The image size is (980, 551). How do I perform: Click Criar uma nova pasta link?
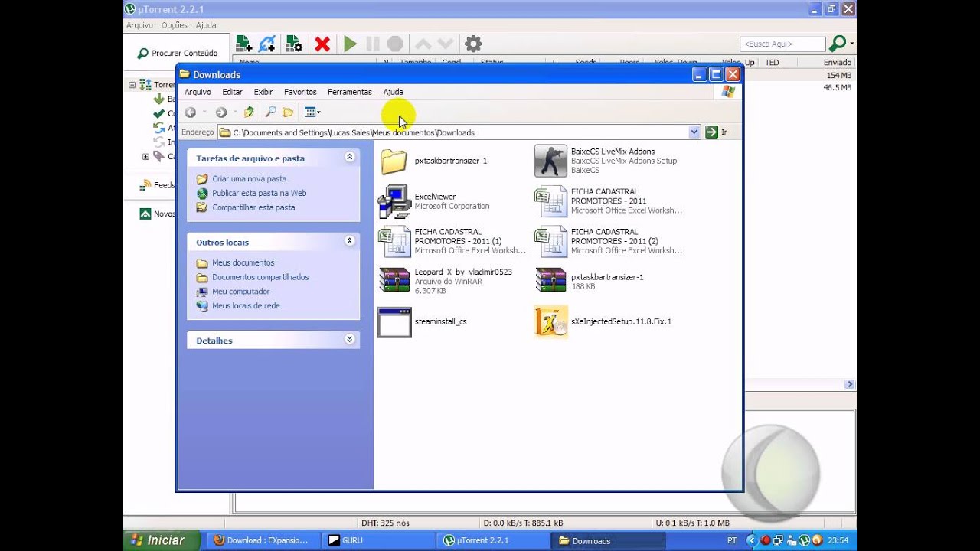(249, 179)
